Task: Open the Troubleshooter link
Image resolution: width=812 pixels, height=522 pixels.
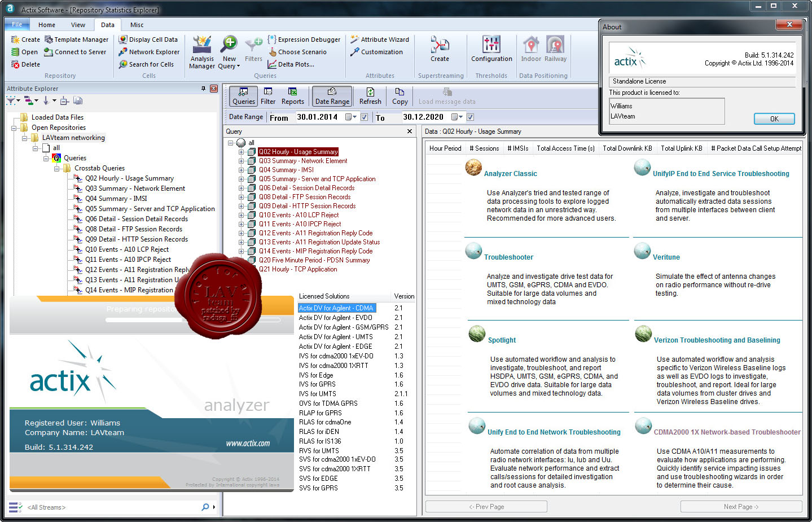Action: pos(508,257)
